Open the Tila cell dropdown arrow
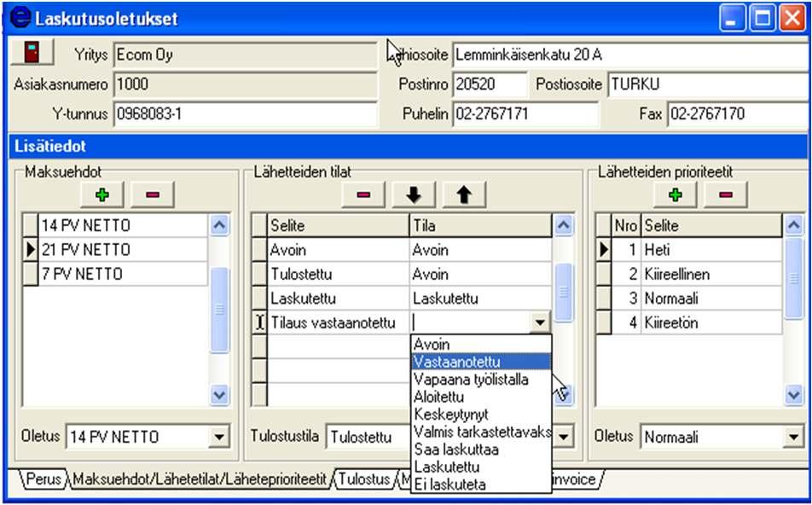812x505 pixels. point(540,322)
